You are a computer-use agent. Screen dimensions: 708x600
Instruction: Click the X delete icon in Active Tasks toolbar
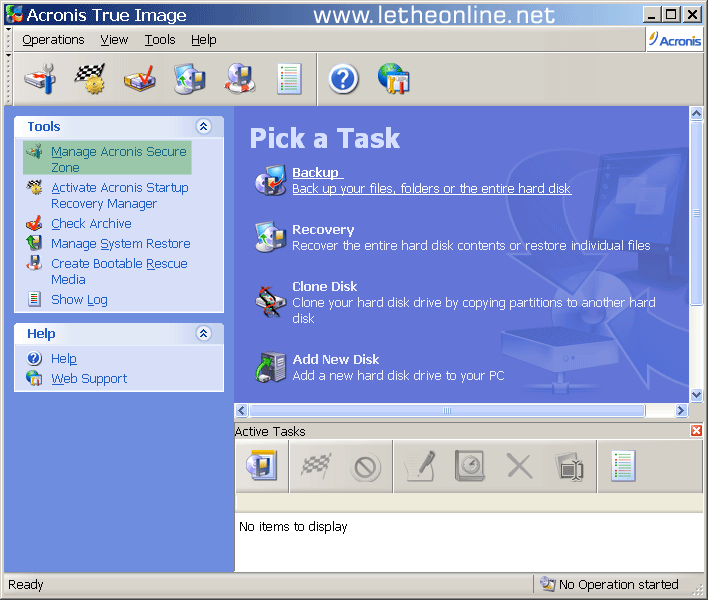click(520, 466)
